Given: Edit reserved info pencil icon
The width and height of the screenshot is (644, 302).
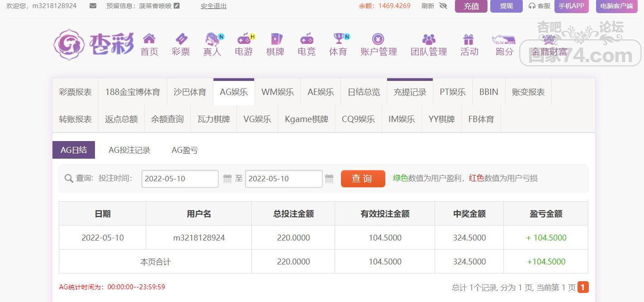Looking at the screenshot, I should 176,6.
